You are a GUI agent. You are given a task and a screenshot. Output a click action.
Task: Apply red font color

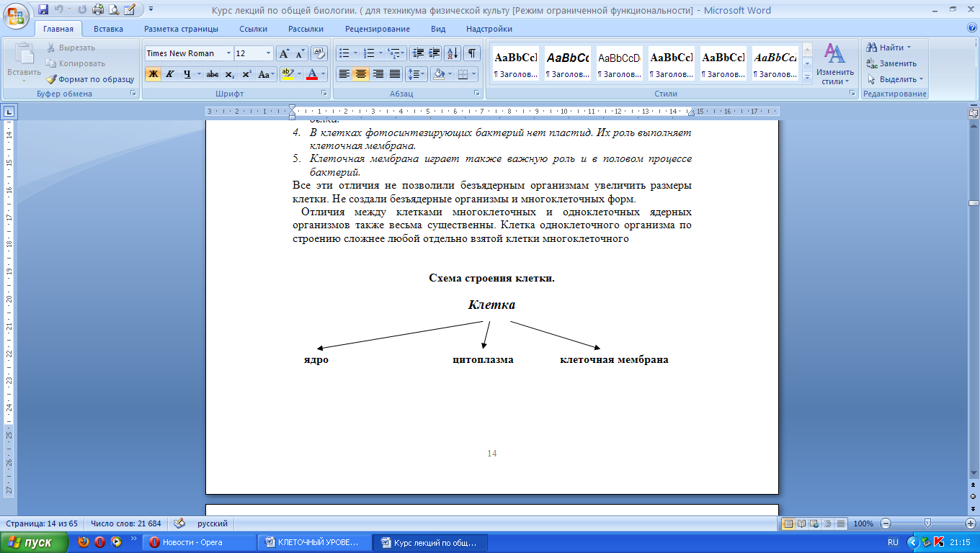[312, 74]
